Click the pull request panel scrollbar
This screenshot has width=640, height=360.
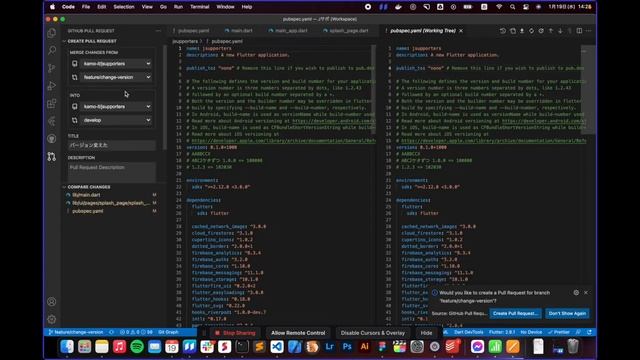165,97
